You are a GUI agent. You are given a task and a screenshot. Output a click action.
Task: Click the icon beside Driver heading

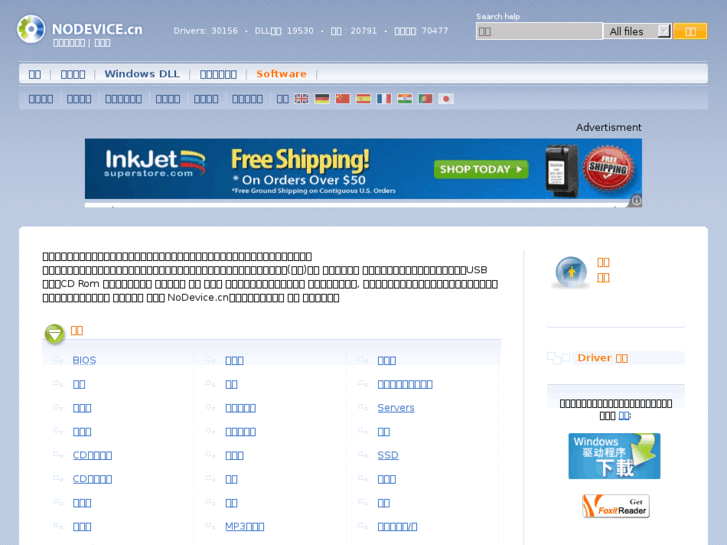[x=558, y=358]
